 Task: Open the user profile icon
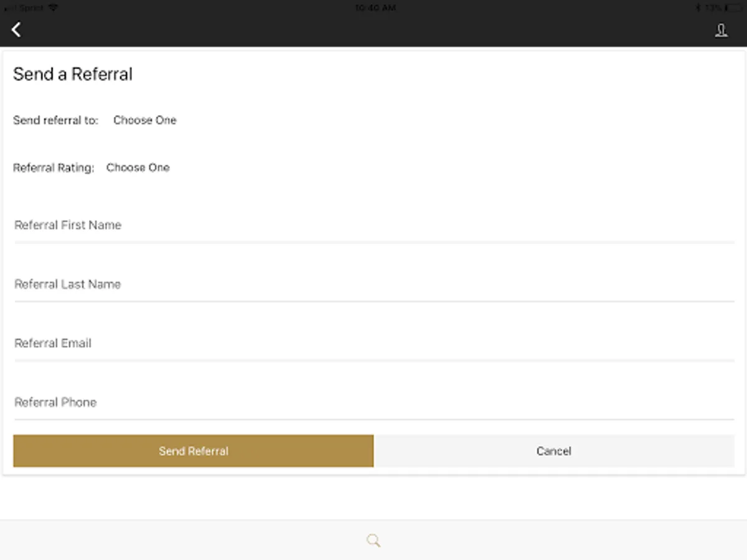click(721, 30)
